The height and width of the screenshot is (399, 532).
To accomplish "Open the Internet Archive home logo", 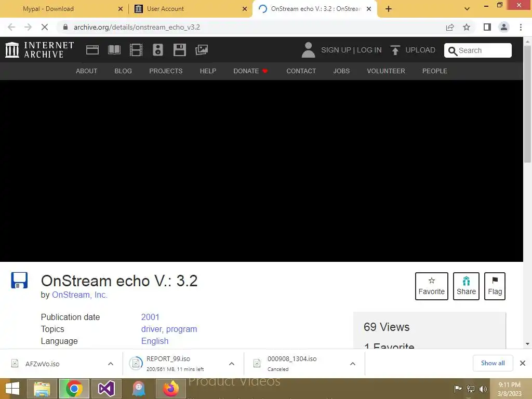I will [x=39, y=50].
